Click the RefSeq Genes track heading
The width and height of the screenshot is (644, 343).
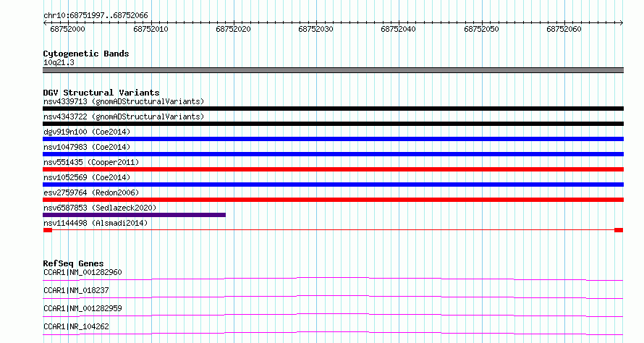[x=73, y=263]
